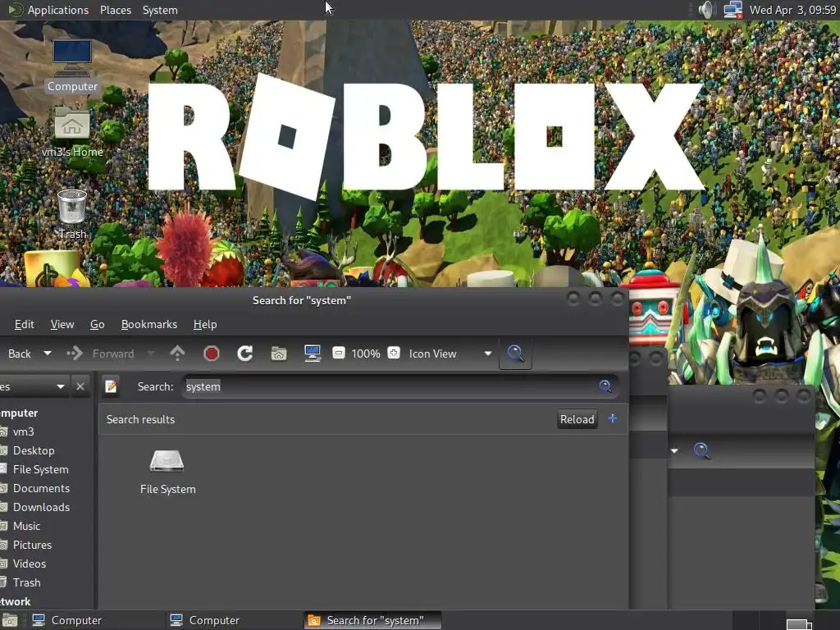Click Search for "system" taskbar button
This screenshot has height=630, width=840.
point(373,620)
